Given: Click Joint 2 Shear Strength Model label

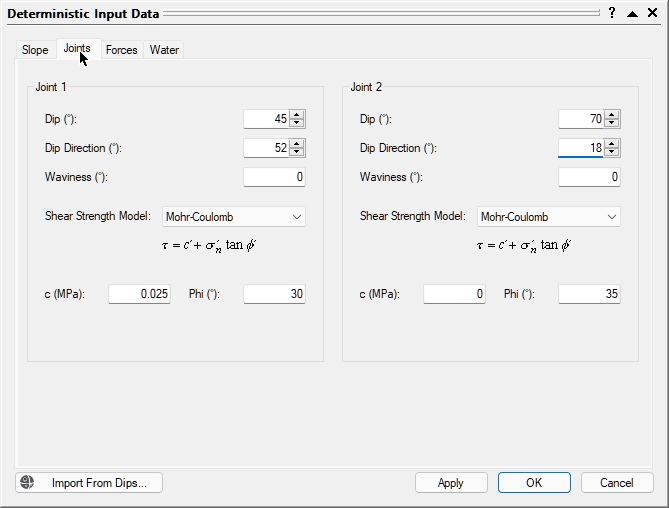Looking at the screenshot, I should 413,216.
